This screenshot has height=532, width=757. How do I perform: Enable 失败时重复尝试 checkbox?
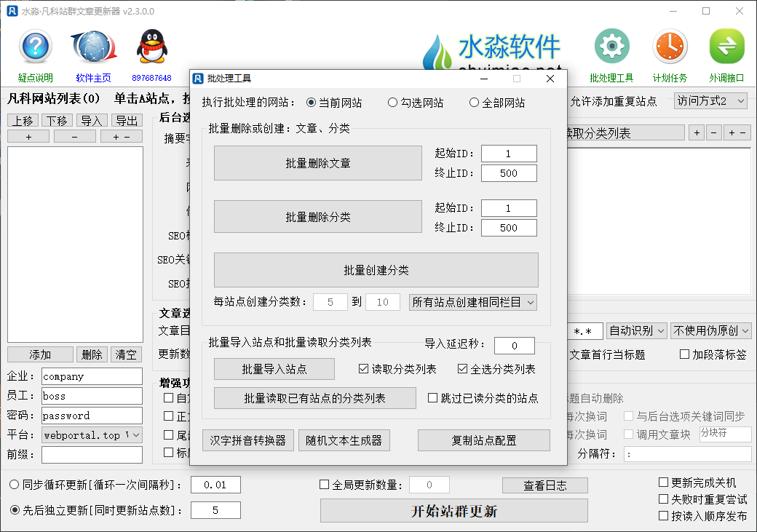pyautogui.click(x=663, y=499)
